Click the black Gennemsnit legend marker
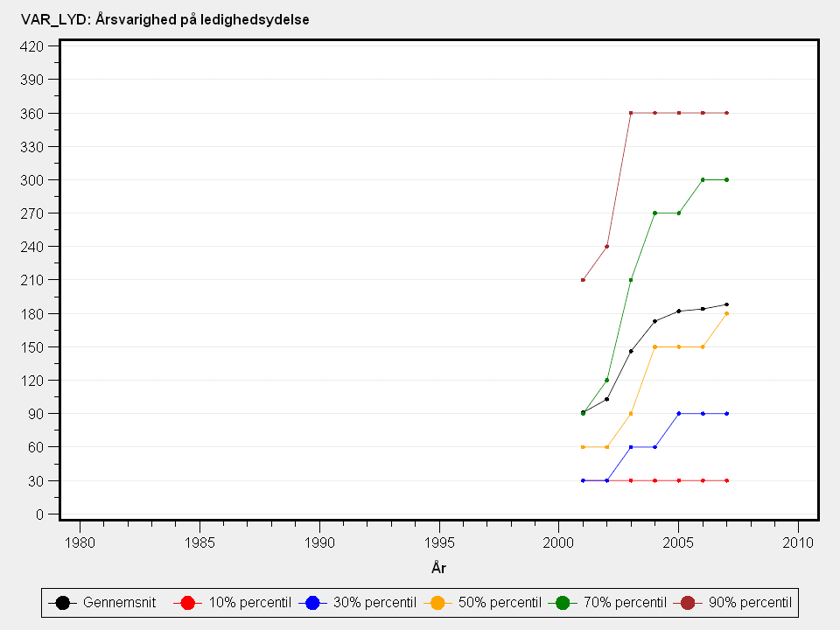The image size is (840, 630). pos(62,602)
